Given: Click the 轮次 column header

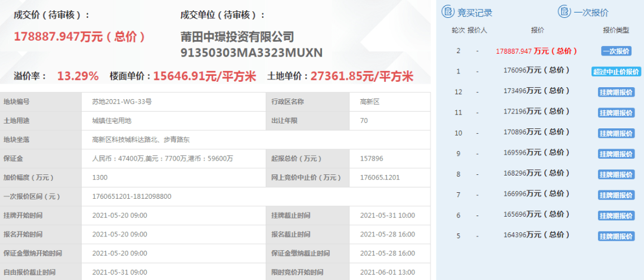Looking at the screenshot, I should tap(458, 30).
